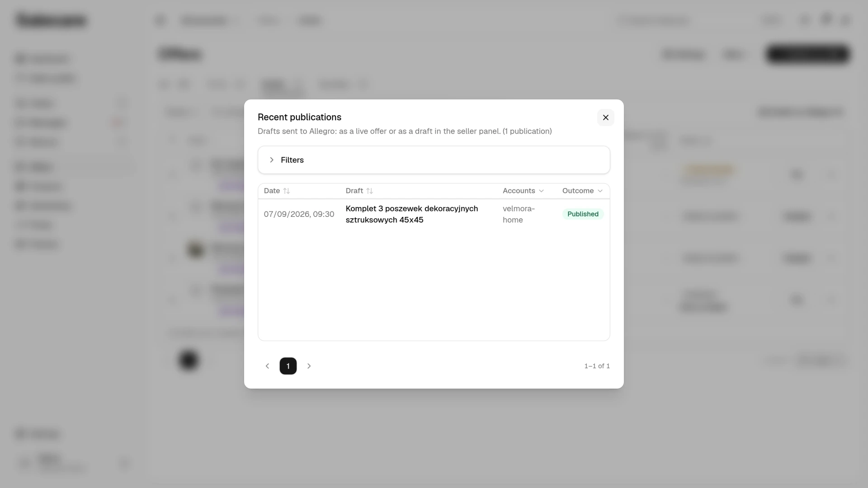868x488 pixels.
Task: Sort publications by Date column
Action: 277,191
